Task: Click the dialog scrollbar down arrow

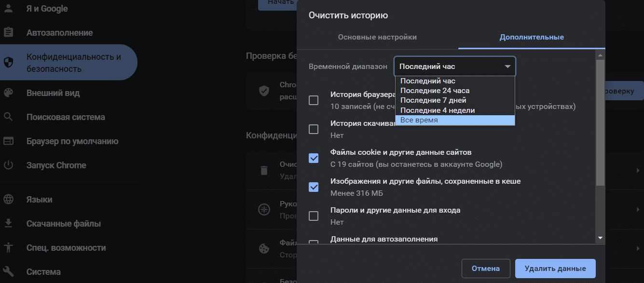Action: tap(601, 238)
